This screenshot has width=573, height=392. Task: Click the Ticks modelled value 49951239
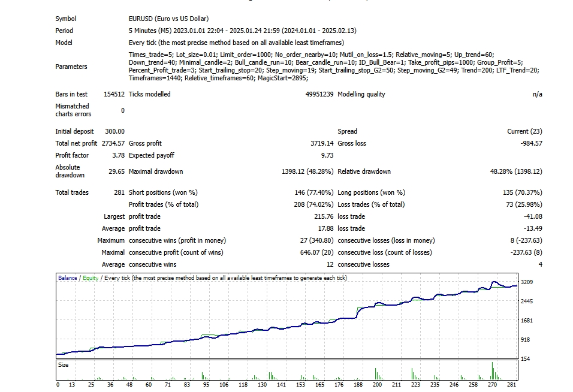tap(319, 94)
